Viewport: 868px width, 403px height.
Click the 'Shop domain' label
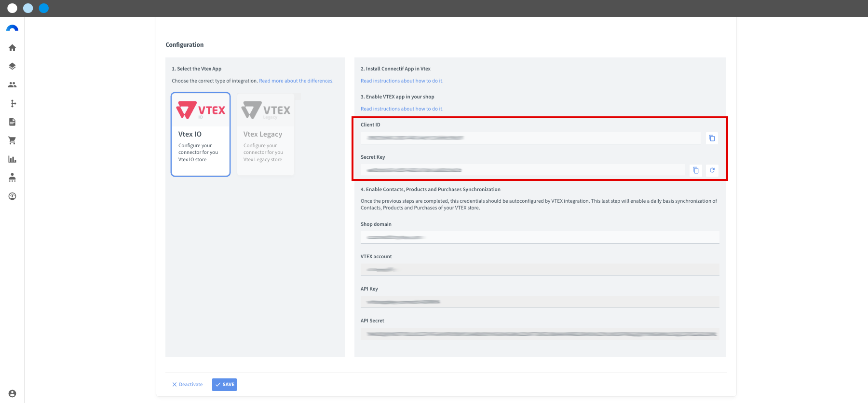[376, 224]
